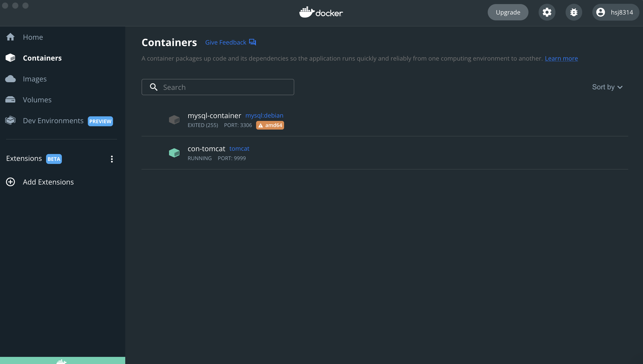Click the con-tomcat running container icon

tap(174, 153)
